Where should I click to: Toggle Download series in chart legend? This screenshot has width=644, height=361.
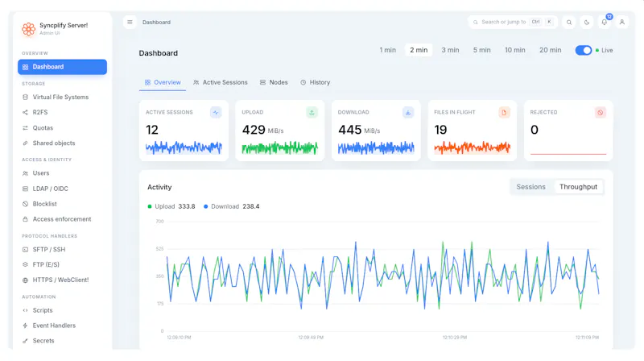(x=231, y=206)
